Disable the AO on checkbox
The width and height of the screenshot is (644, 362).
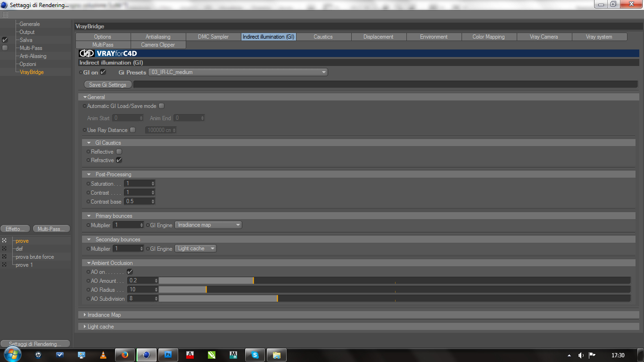click(x=130, y=272)
